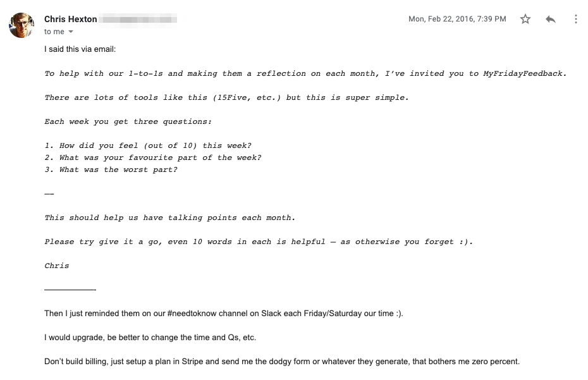Click the sentence mentioning 15Five tools
Viewport: 588px width, 380px height.
pos(227,97)
